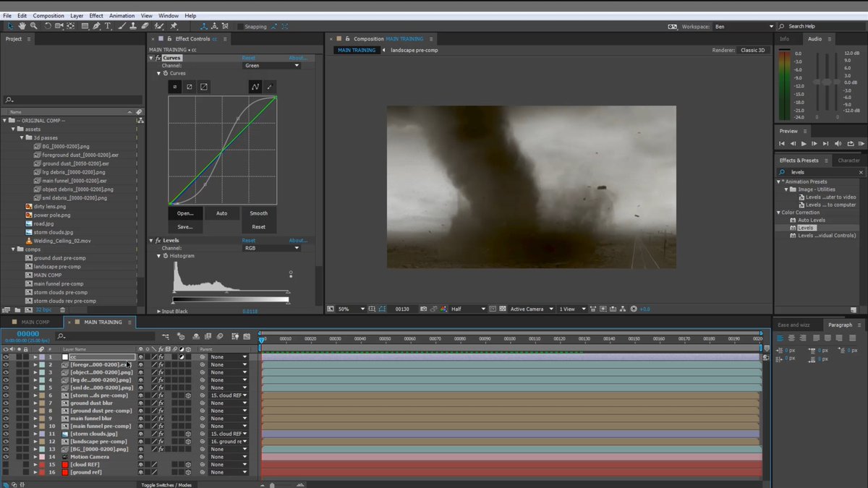Select the Rectangle shape tool
This screenshot has width=868, height=488.
pos(85,26)
